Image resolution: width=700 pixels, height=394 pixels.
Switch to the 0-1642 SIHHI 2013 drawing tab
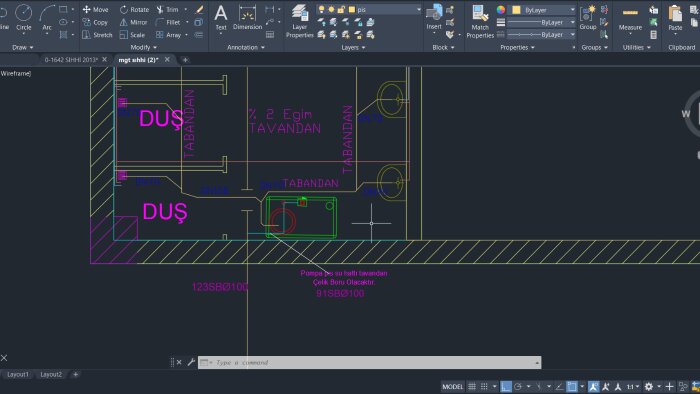point(71,59)
